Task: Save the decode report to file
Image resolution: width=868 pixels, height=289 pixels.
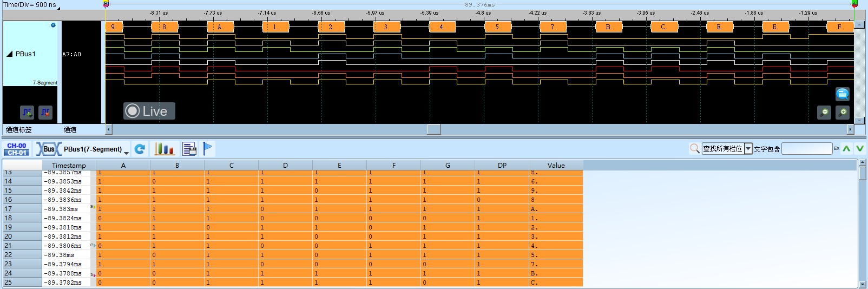Action: (189, 149)
